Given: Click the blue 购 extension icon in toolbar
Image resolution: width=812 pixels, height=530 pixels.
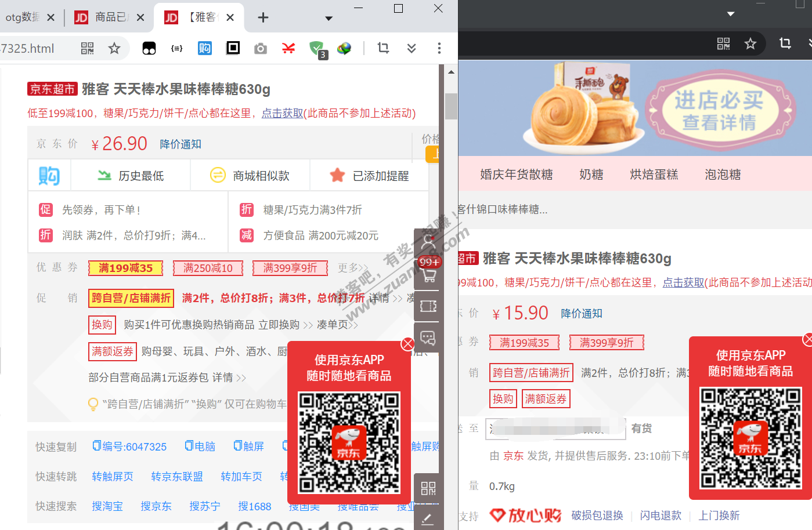Looking at the screenshot, I should coord(205,48).
